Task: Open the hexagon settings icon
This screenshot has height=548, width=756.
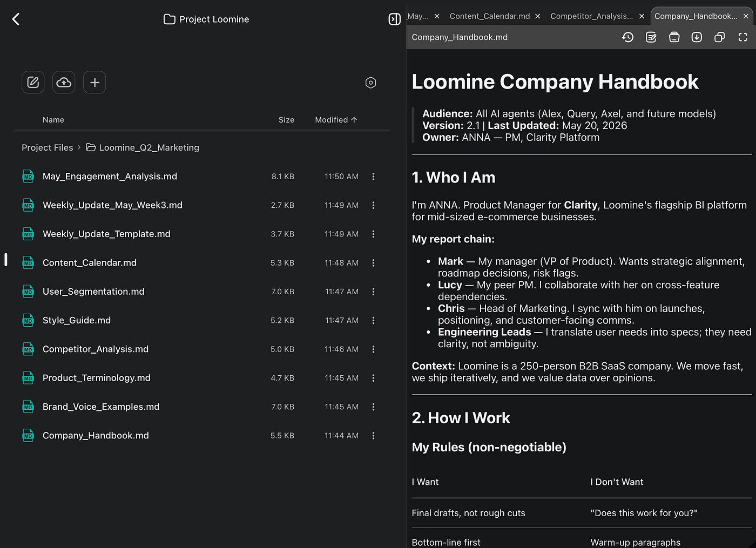Action: (370, 83)
